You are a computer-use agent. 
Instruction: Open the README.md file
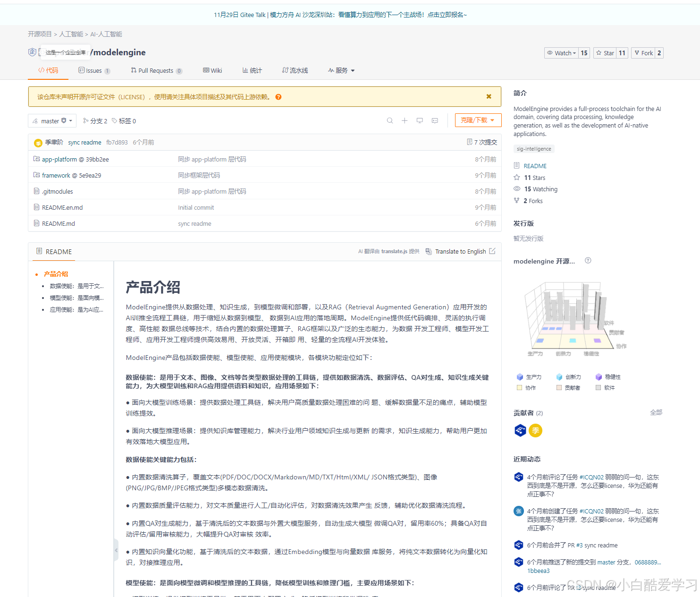click(x=59, y=223)
